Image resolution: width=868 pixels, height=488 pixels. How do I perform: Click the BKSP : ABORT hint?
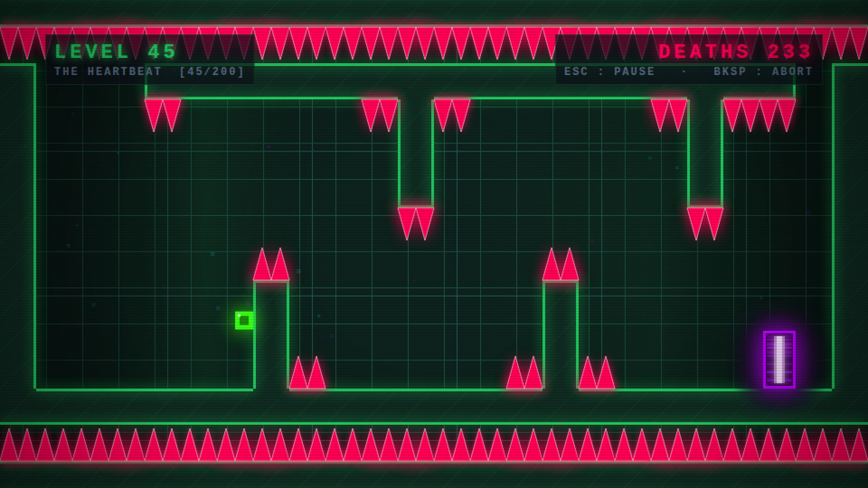click(763, 71)
